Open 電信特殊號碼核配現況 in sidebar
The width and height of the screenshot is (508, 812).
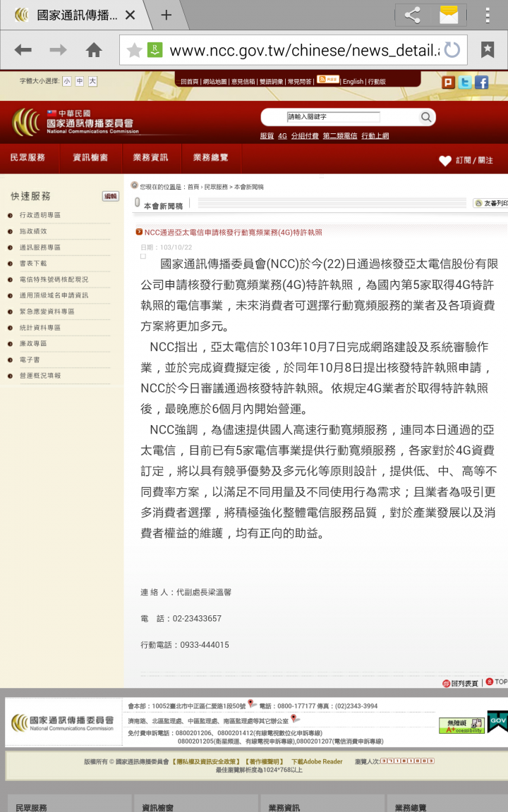54,279
